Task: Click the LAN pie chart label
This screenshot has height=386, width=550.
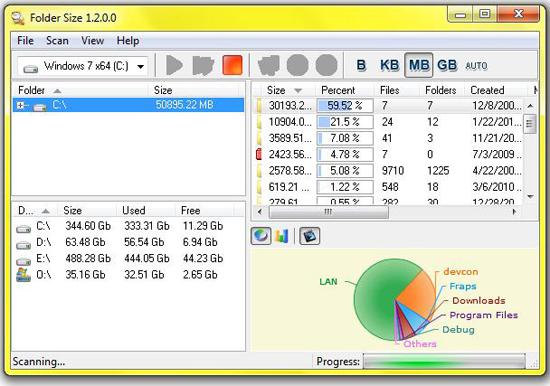Action: click(x=328, y=282)
